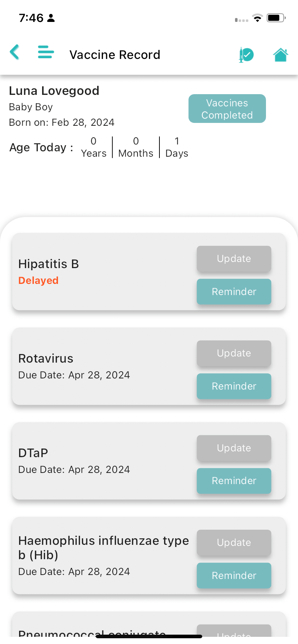Tap the Luna Lovegood name heading
Image resolution: width=298 pixels, height=644 pixels.
(x=54, y=91)
